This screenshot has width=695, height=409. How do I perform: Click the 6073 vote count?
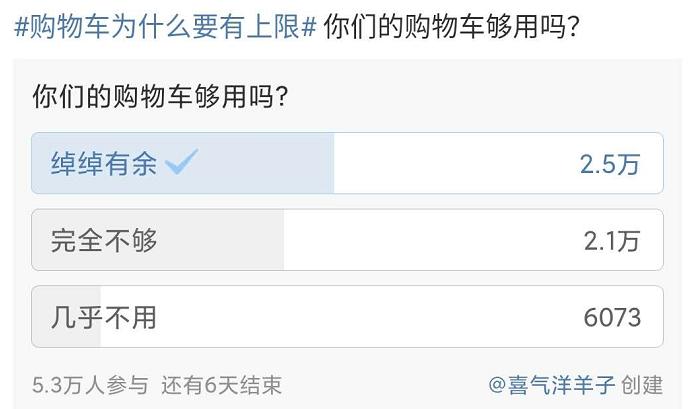tap(612, 317)
